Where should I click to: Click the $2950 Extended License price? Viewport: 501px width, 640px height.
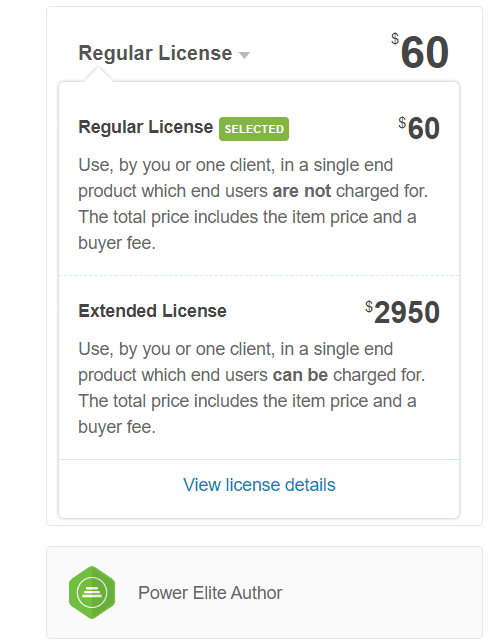click(x=402, y=312)
